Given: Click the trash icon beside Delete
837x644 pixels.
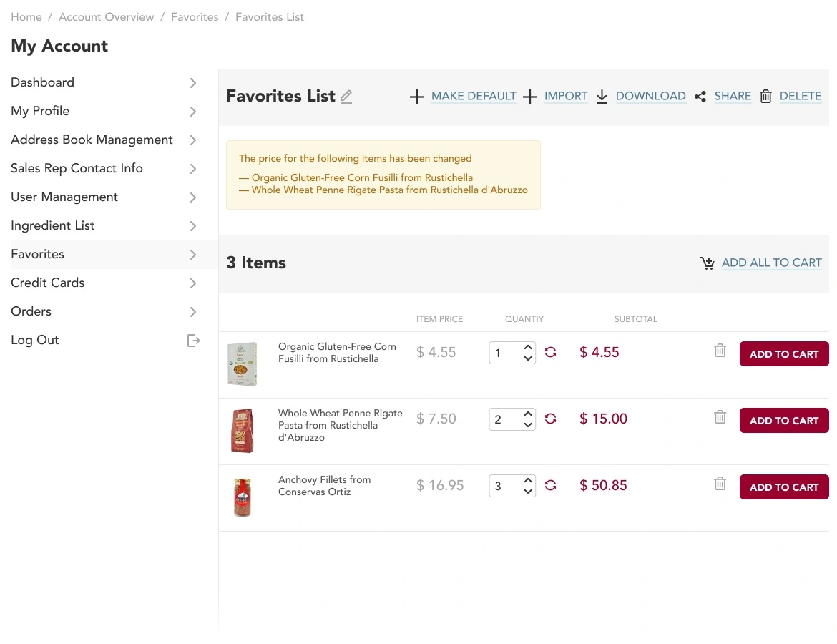Looking at the screenshot, I should 766,96.
